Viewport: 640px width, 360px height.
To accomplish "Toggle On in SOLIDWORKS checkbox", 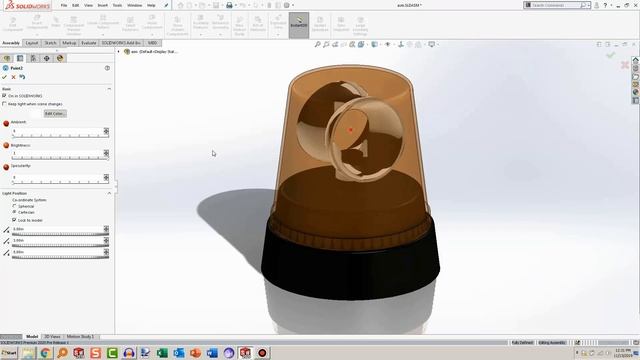I will pos(4,96).
